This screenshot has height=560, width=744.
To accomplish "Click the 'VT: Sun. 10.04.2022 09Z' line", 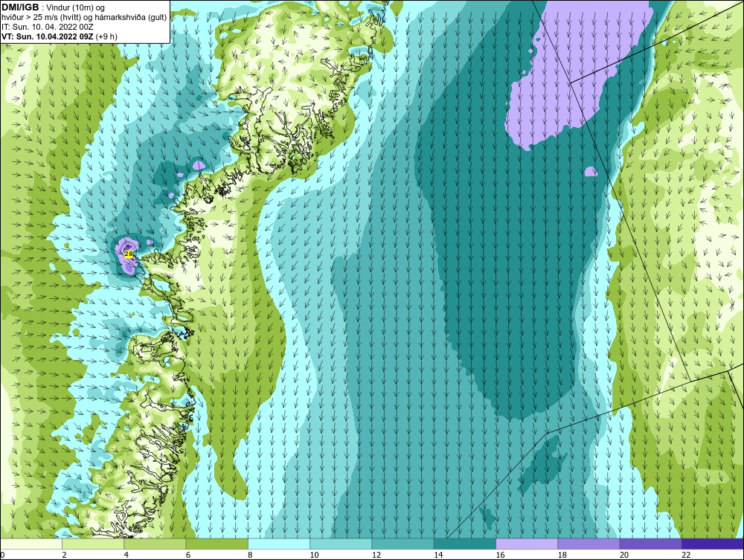I will point(60,36).
